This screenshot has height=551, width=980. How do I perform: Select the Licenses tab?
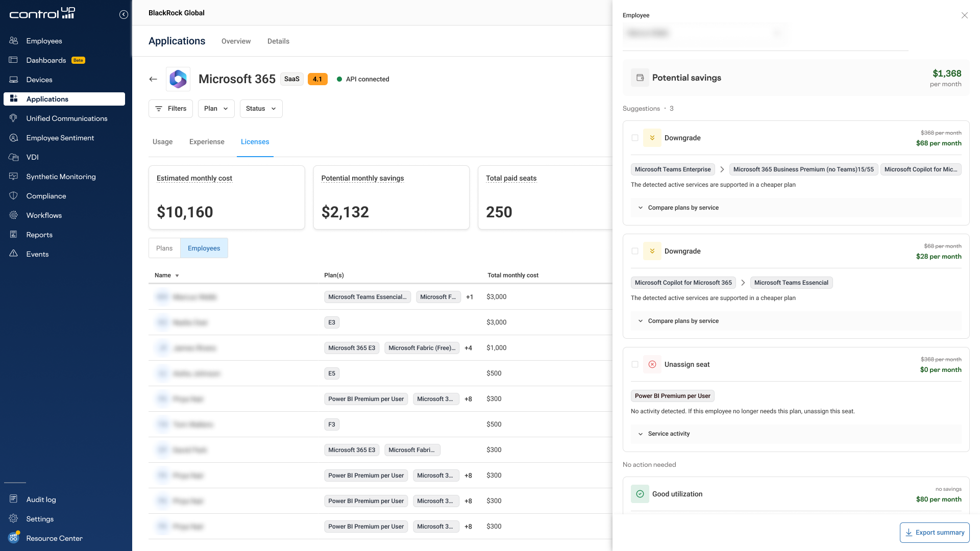pos(255,142)
